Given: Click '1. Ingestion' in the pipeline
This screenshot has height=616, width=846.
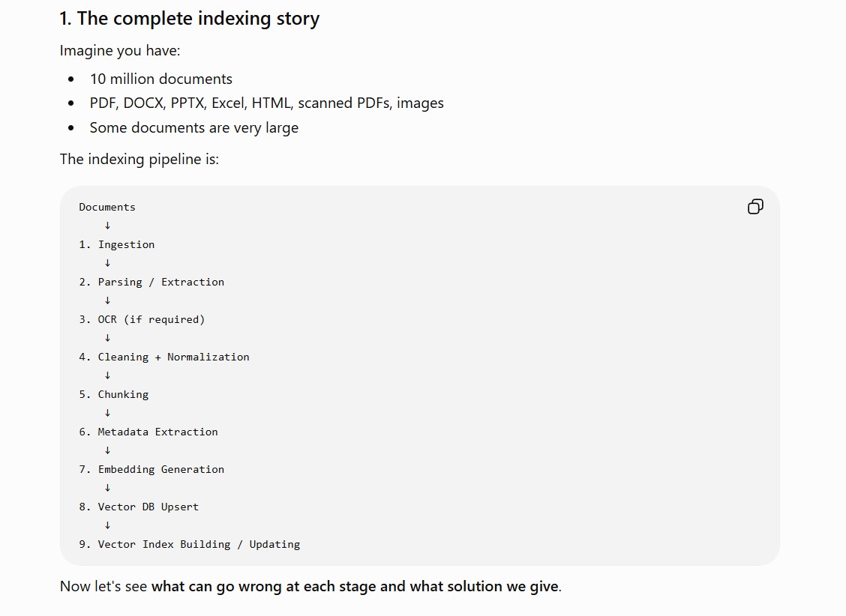Looking at the screenshot, I should point(116,244).
